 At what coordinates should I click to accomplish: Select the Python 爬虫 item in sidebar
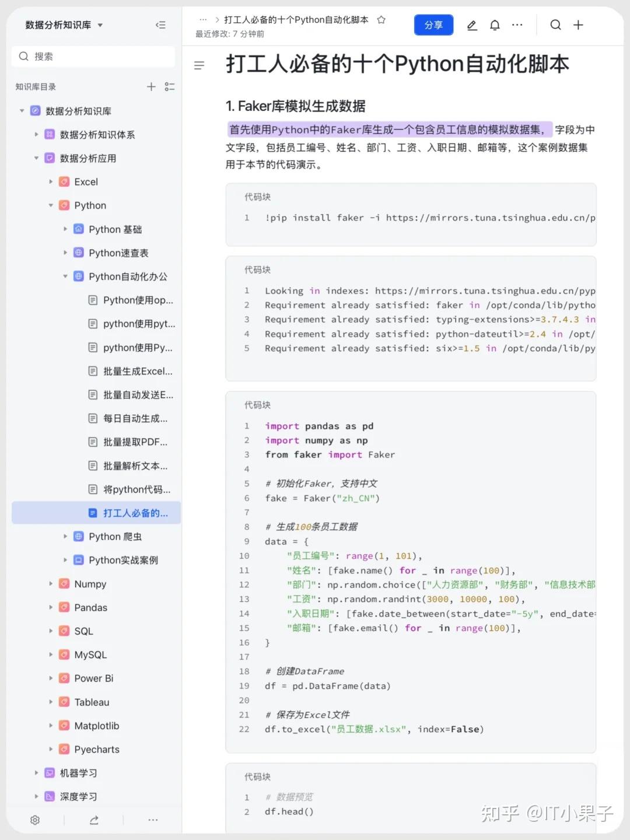[x=115, y=536]
